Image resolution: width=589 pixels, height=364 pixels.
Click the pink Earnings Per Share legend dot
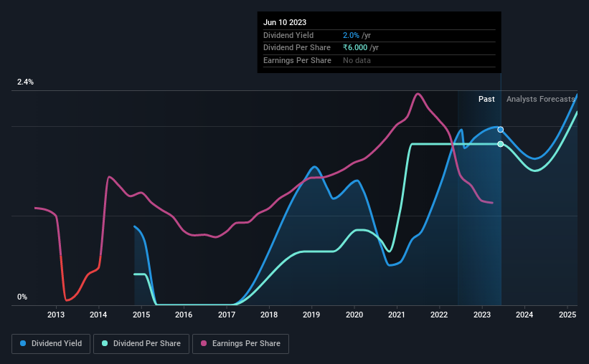point(204,343)
